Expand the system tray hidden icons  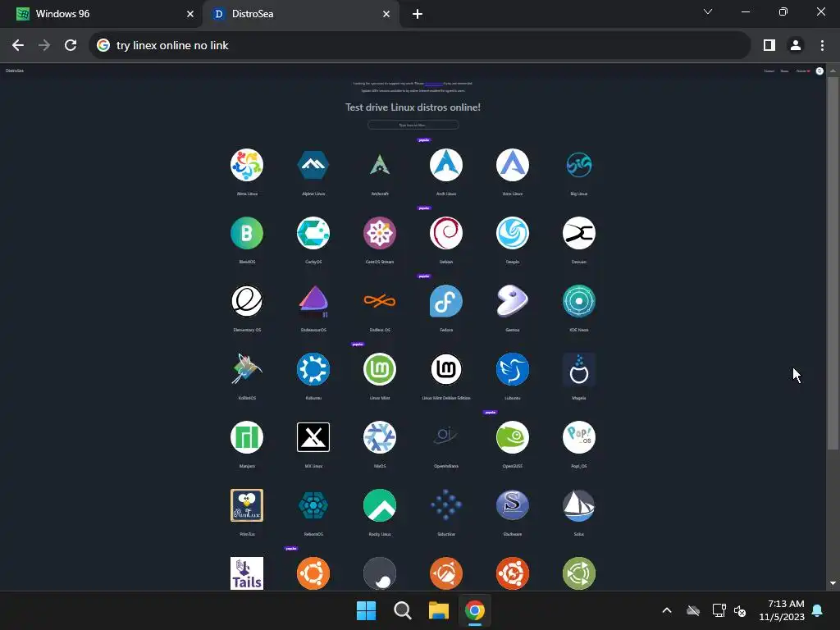tap(667, 610)
